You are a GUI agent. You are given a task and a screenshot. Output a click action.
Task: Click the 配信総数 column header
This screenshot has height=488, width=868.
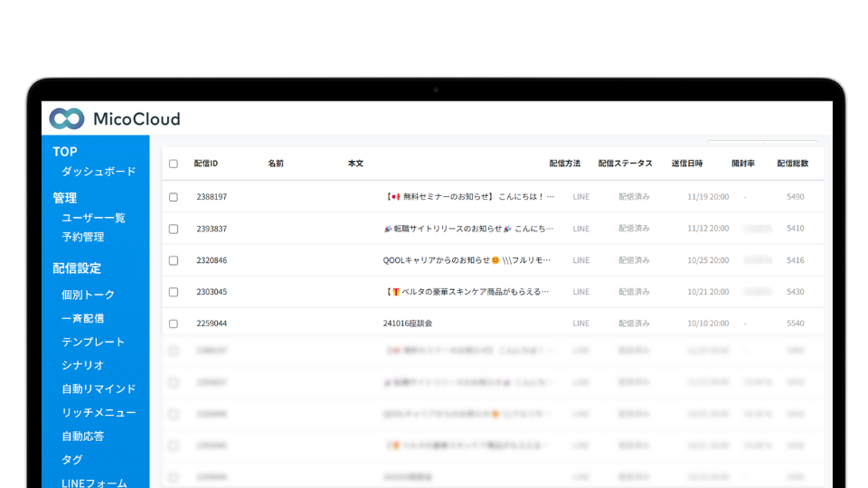793,164
